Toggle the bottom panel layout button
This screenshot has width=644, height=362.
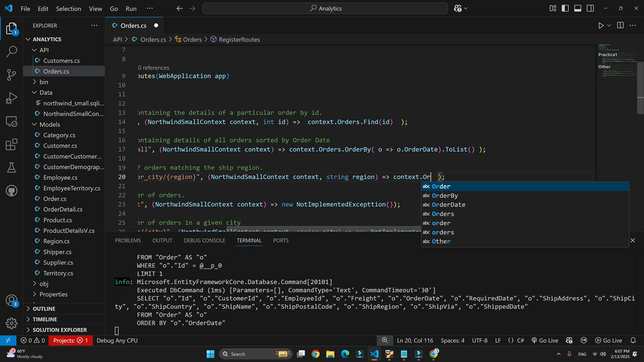click(x=578, y=9)
